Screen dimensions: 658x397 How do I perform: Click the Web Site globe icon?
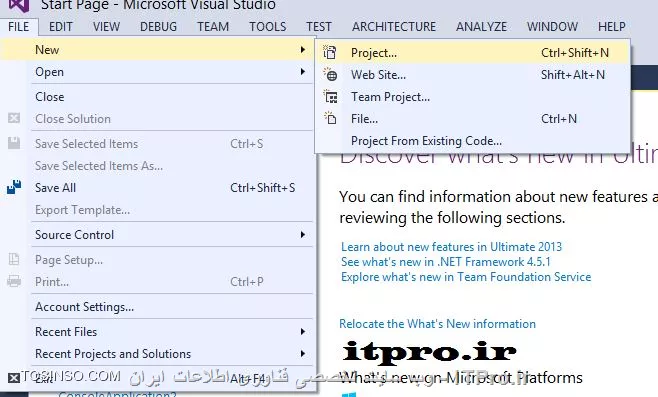click(x=330, y=75)
